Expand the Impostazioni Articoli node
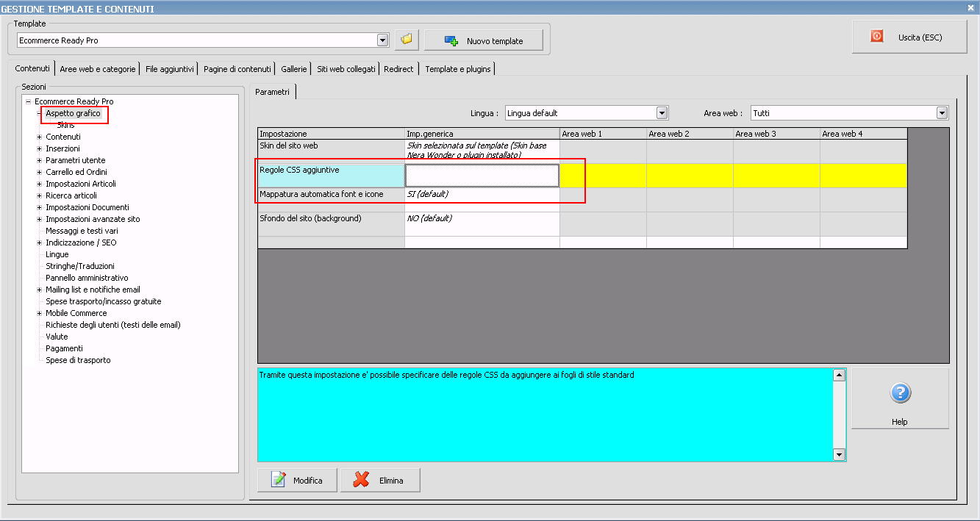This screenshot has height=521, width=980. point(39,184)
